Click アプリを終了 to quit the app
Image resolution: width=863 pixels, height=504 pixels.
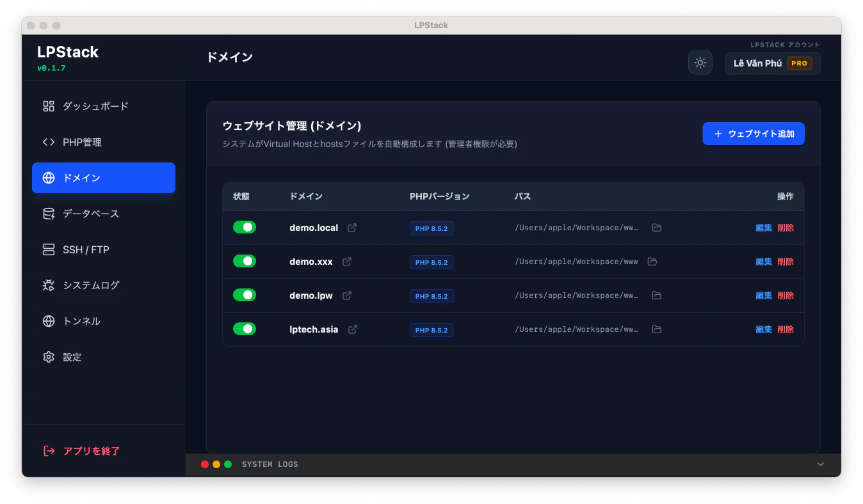pyautogui.click(x=90, y=451)
